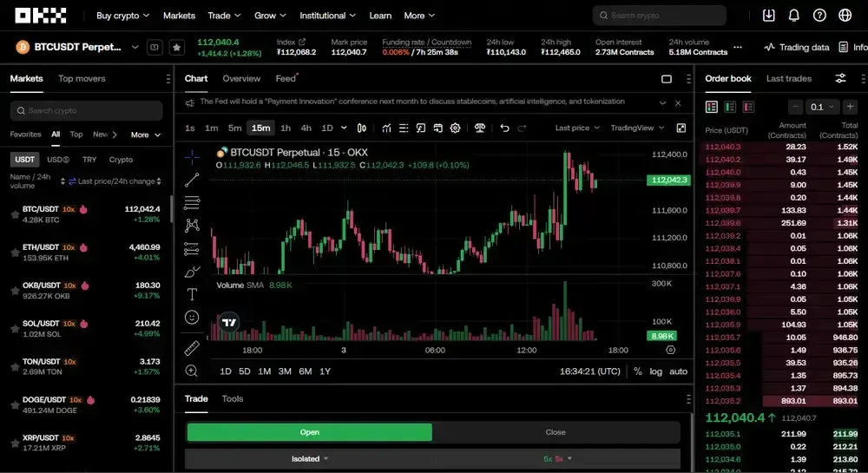Viewport: 868px width, 473px height.
Task: Switch to Last trades tab
Action: pyautogui.click(x=789, y=79)
